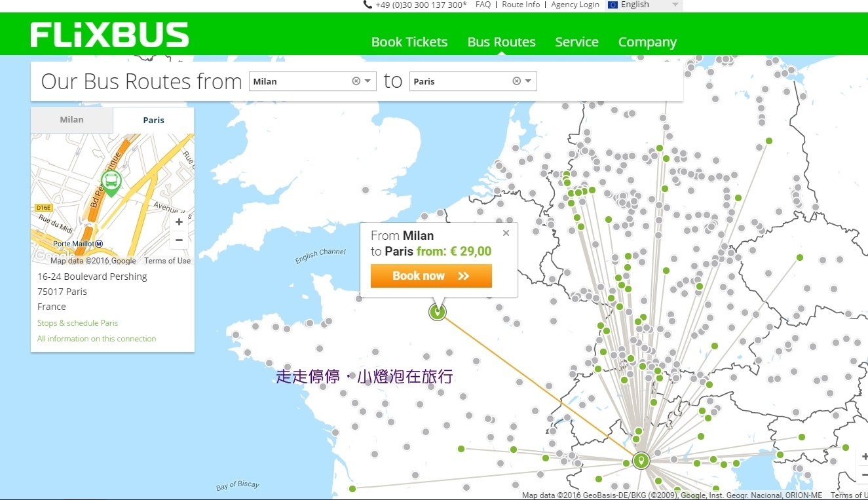Click the phone number +49 (0)30 300 137 300
868x500 pixels.
[x=421, y=5]
